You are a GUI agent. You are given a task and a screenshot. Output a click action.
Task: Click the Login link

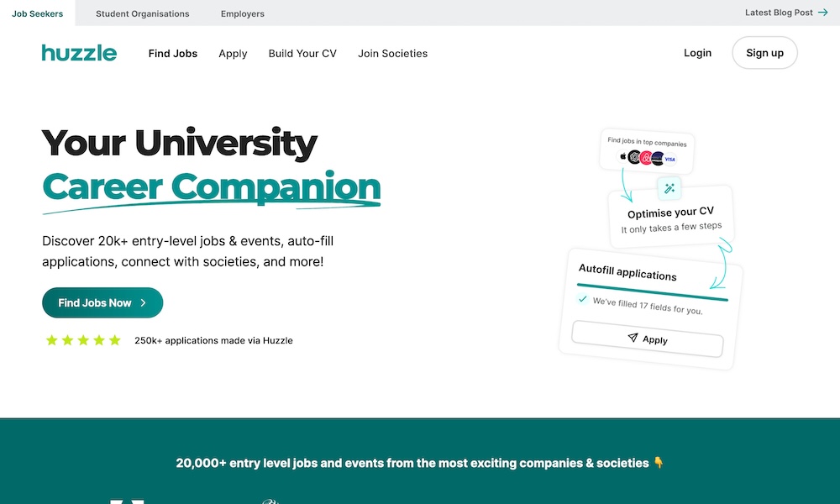[697, 53]
